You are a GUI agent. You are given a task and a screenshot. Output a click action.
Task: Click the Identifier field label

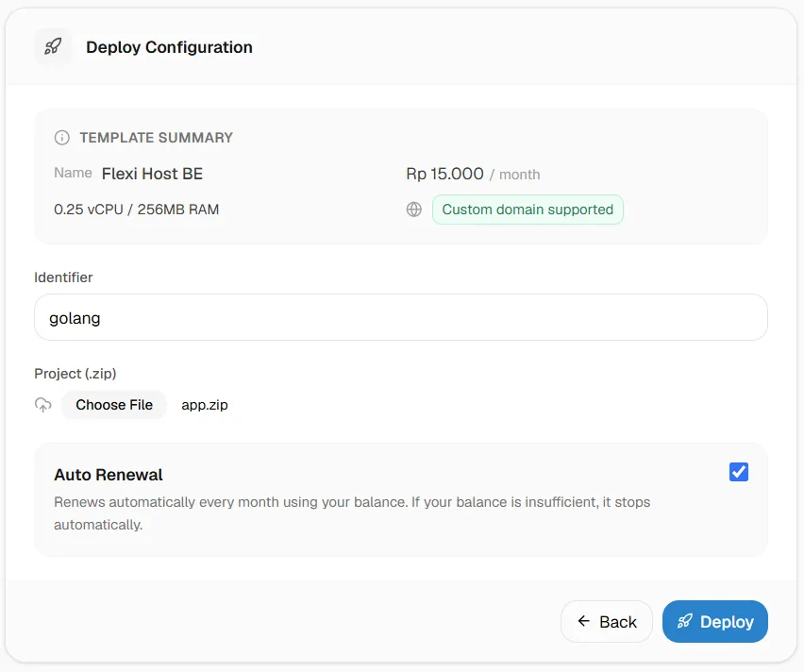(63, 277)
